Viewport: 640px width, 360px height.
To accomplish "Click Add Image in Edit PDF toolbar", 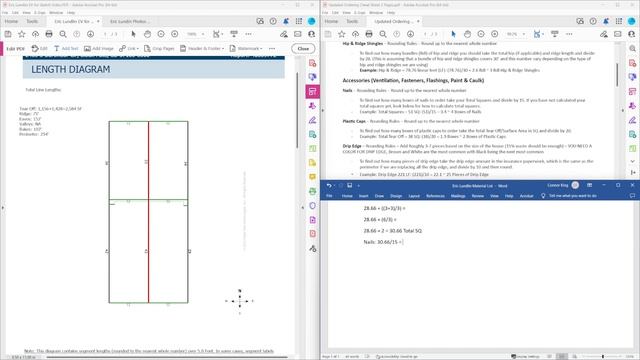I will pos(98,49).
